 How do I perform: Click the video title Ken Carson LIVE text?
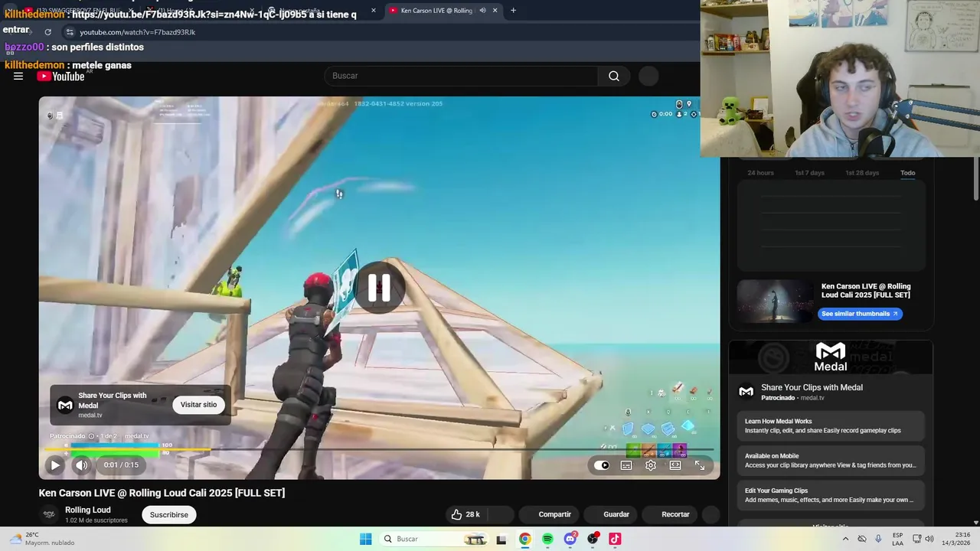point(162,493)
